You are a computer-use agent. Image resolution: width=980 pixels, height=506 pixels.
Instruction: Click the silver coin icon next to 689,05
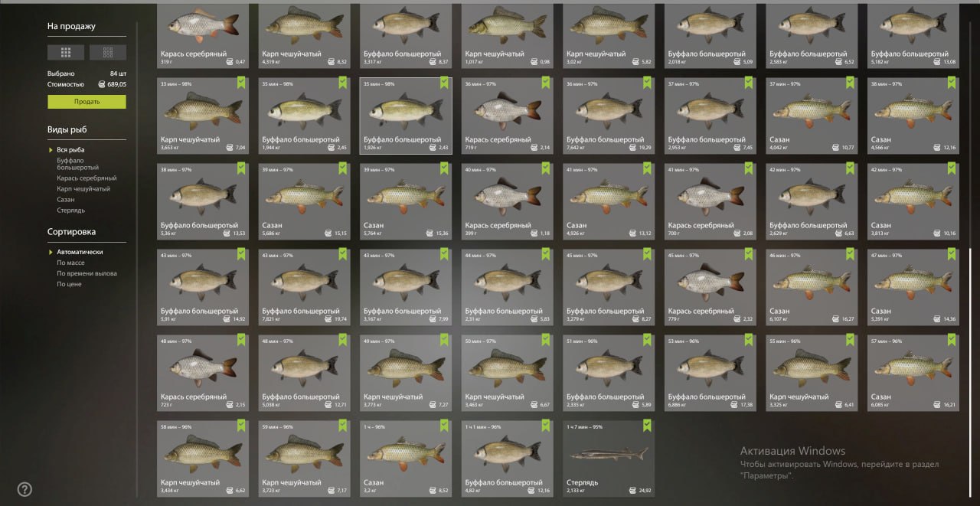click(102, 84)
